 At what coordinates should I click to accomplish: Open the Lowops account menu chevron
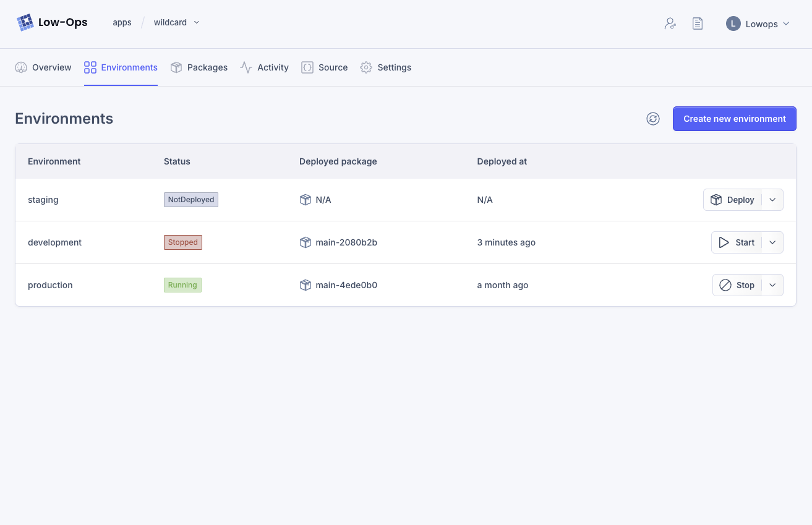pos(786,23)
